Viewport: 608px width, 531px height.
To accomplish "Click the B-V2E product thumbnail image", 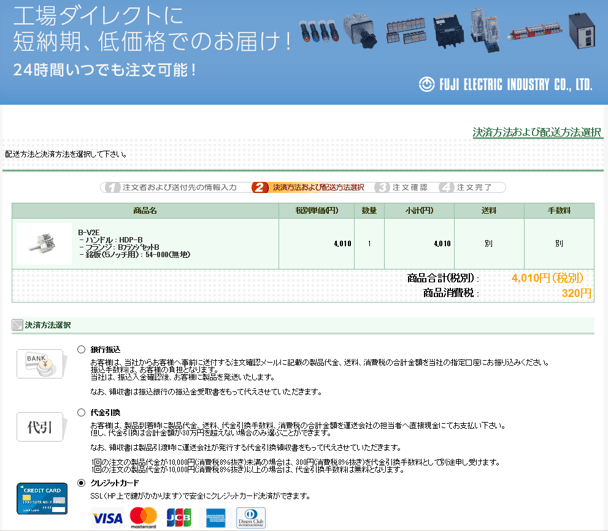I will [x=43, y=244].
